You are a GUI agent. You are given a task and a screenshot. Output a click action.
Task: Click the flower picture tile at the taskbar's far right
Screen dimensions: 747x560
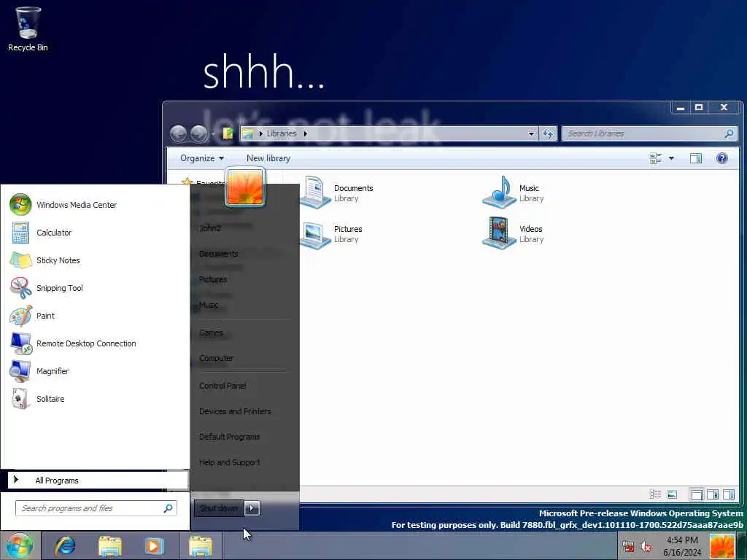click(x=721, y=545)
